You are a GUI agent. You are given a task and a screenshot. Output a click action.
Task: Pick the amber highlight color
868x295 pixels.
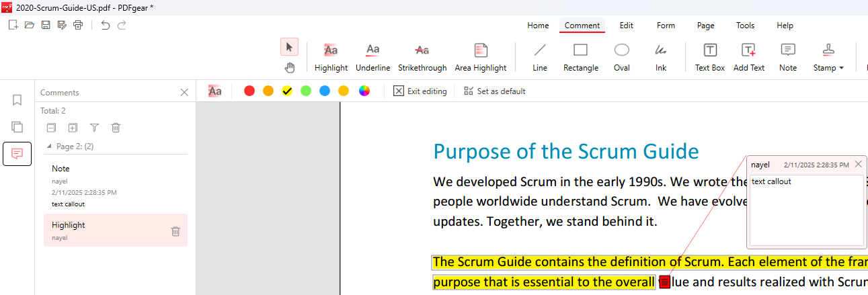[344, 91]
